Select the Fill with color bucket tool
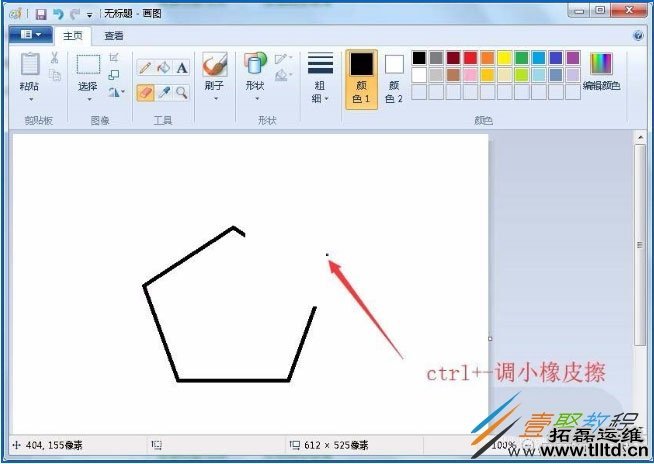Image resolution: width=654 pixels, height=464 pixels. [164, 68]
